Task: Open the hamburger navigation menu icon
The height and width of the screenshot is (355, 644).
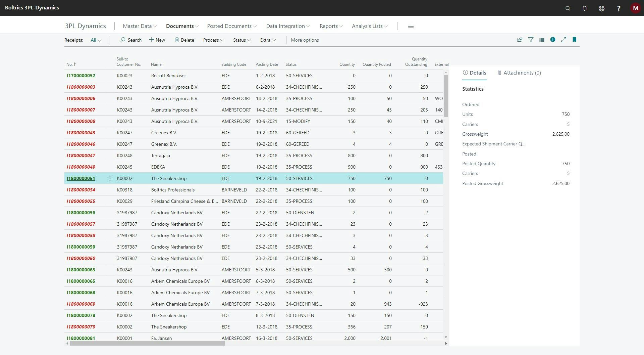Action: [411, 26]
